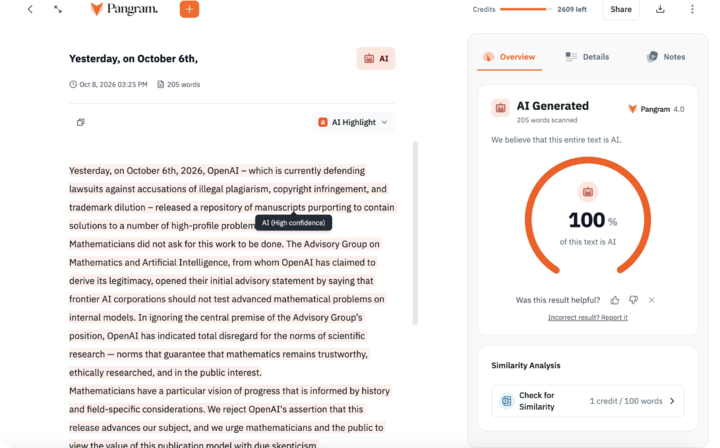This screenshot has height=448, width=720.
Task: Open the AI Highlight dropdown
Action: pos(353,122)
